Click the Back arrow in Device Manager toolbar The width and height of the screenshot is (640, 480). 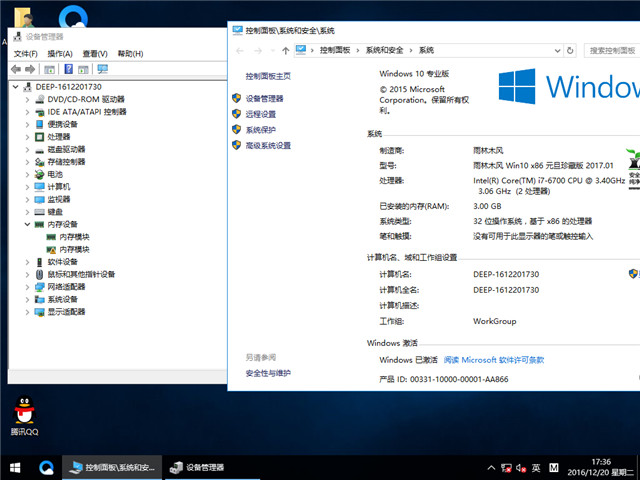16,69
